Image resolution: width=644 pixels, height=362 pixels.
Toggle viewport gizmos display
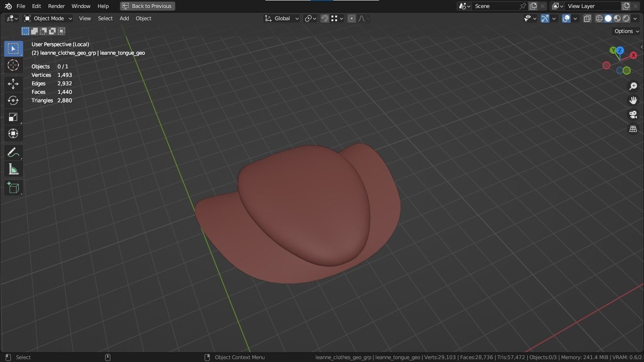pyautogui.click(x=545, y=18)
